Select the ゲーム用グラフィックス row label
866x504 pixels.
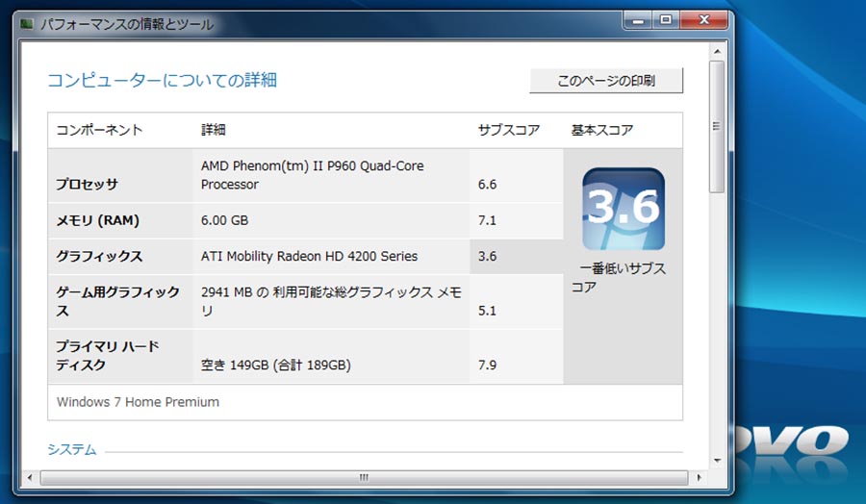[117, 301]
